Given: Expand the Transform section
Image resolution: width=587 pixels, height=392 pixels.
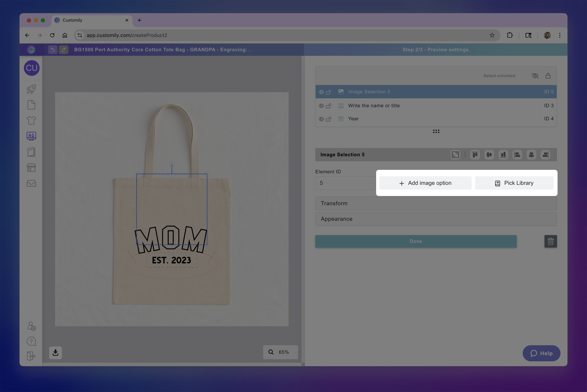Looking at the screenshot, I should click(x=436, y=203).
